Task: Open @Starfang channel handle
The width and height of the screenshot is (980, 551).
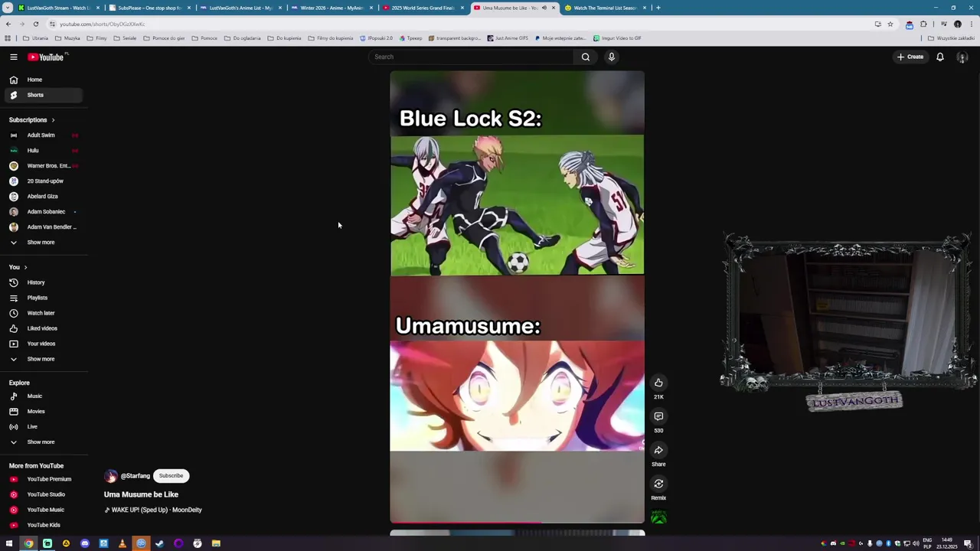Action: tap(136, 476)
